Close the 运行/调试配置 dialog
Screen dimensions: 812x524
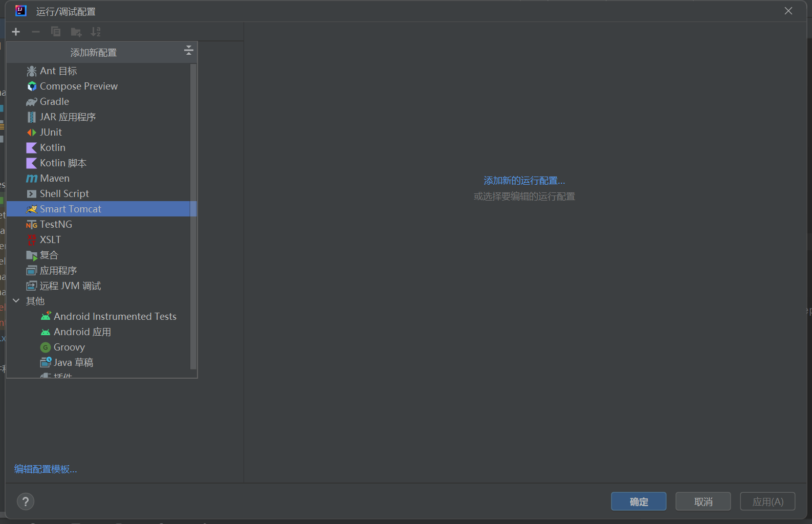pos(788,11)
